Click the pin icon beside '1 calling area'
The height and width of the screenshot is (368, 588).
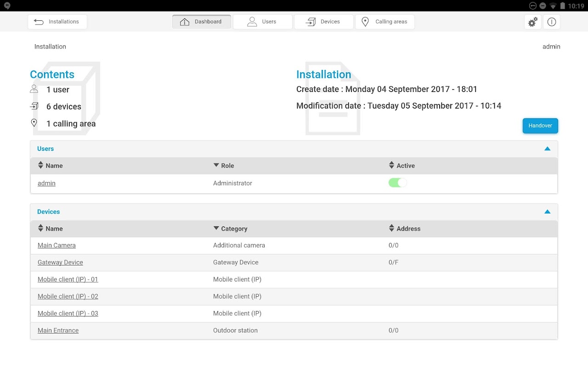coord(34,123)
